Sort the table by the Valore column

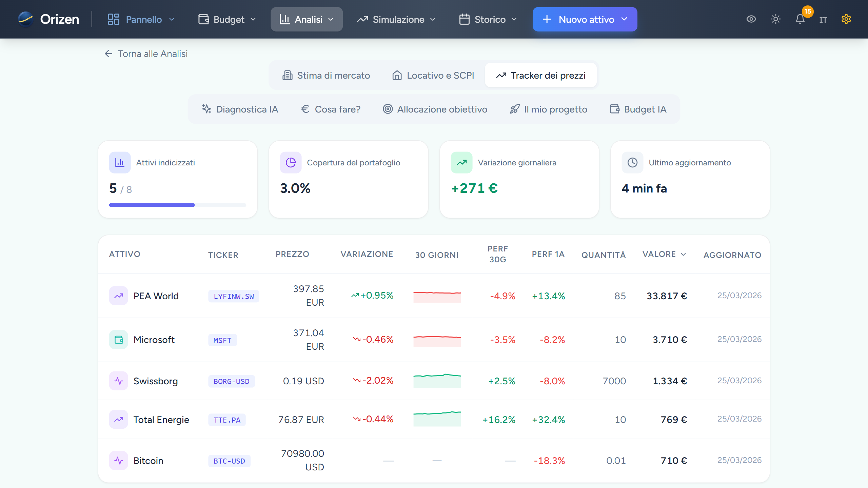tap(664, 254)
